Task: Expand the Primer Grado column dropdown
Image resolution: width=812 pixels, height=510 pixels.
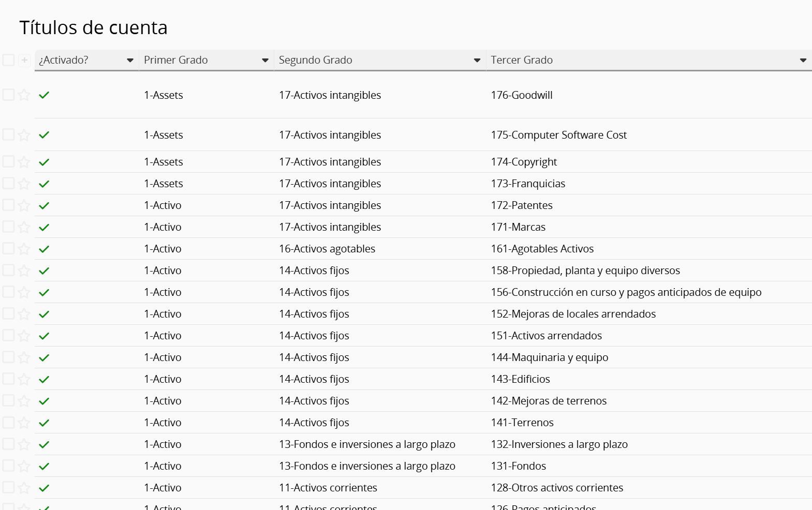Action: tap(265, 61)
